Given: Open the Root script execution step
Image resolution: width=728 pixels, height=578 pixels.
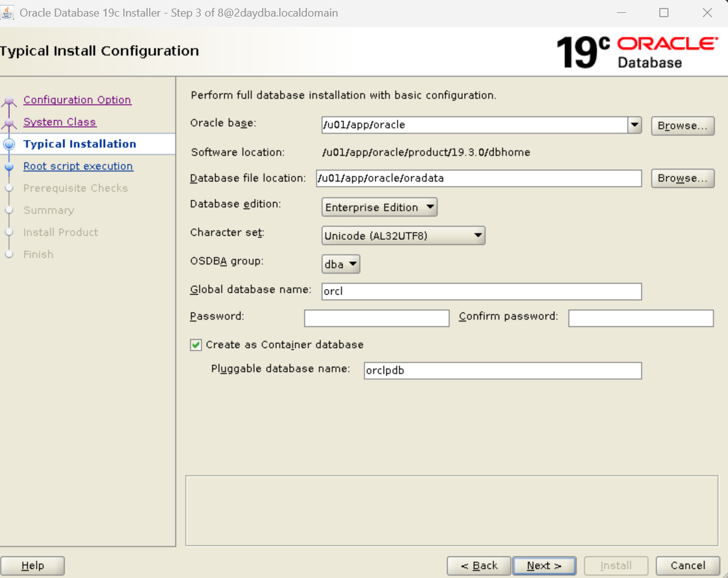Looking at the screenshot, I should 78,166.
